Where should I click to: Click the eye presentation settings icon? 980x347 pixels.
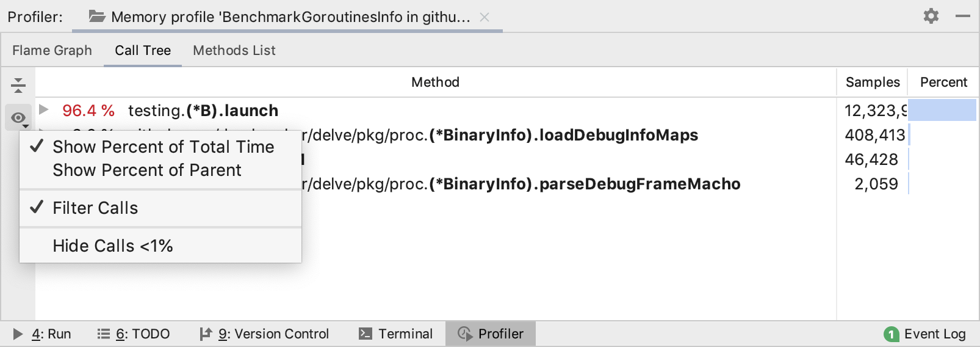[18, 117]
